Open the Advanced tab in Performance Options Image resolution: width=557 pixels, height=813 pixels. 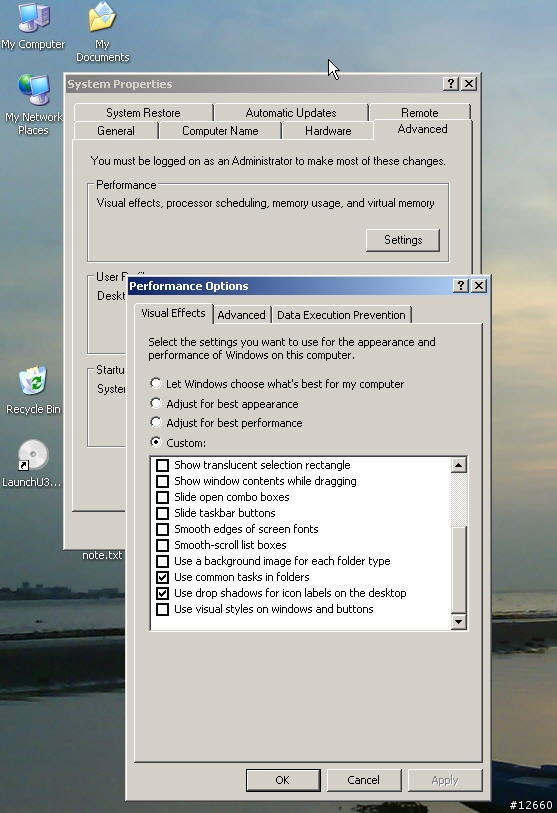(241, 315)
